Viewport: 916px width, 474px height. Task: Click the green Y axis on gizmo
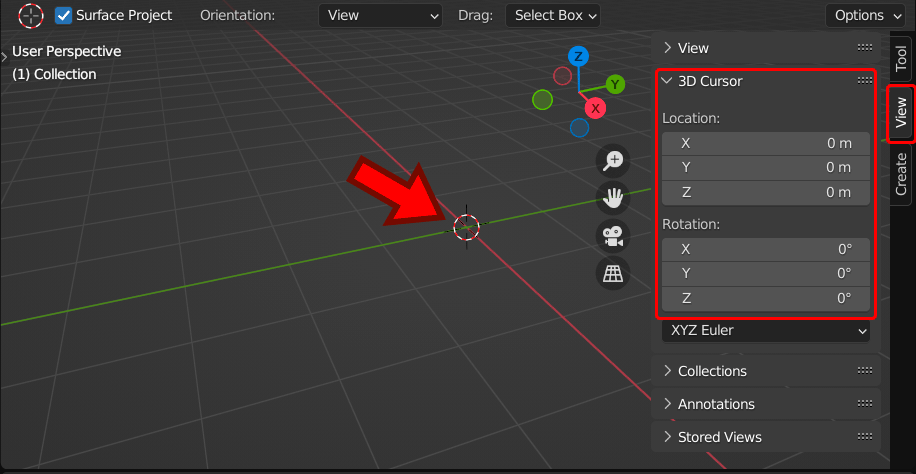click(x=615, y=84)
